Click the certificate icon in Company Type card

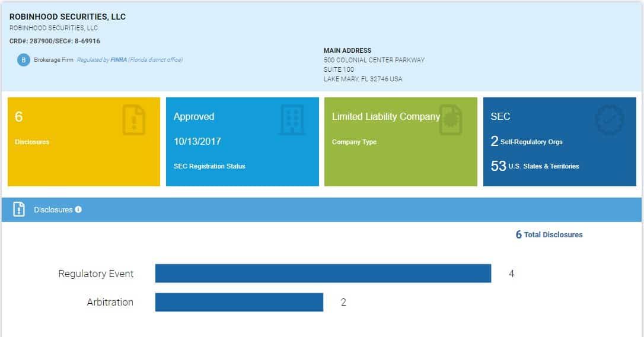click(x=451, y=120)
